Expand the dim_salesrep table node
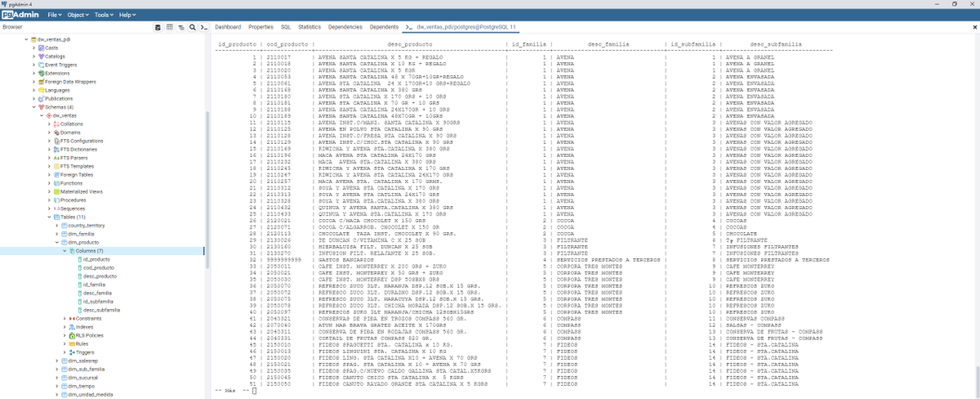Screen dimensions: 980x399 (x=57, y=361)
